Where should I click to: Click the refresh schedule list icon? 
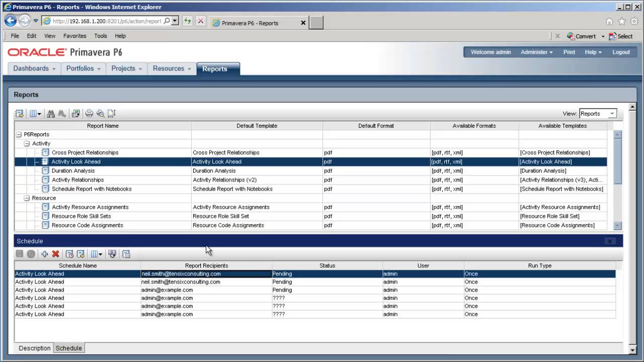point(112,254)
